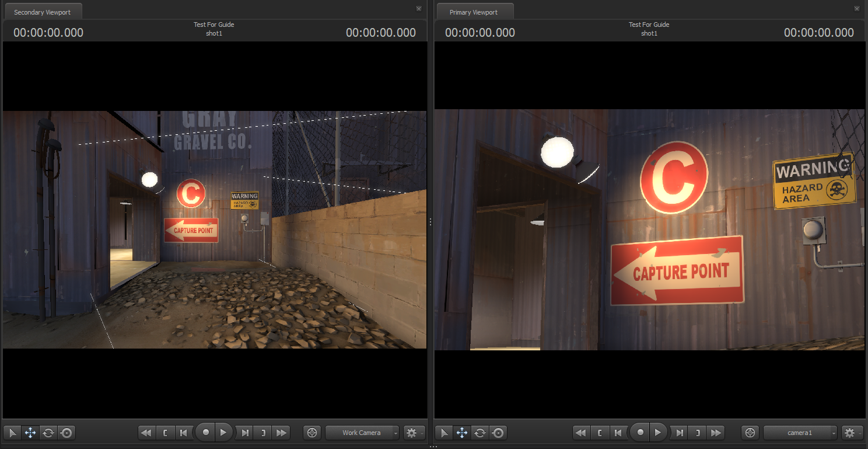Click 'Test For Guide' title in Primary Viewport
Image resolution: width=868 pixels, height=449 pixels.
point(649,25)
